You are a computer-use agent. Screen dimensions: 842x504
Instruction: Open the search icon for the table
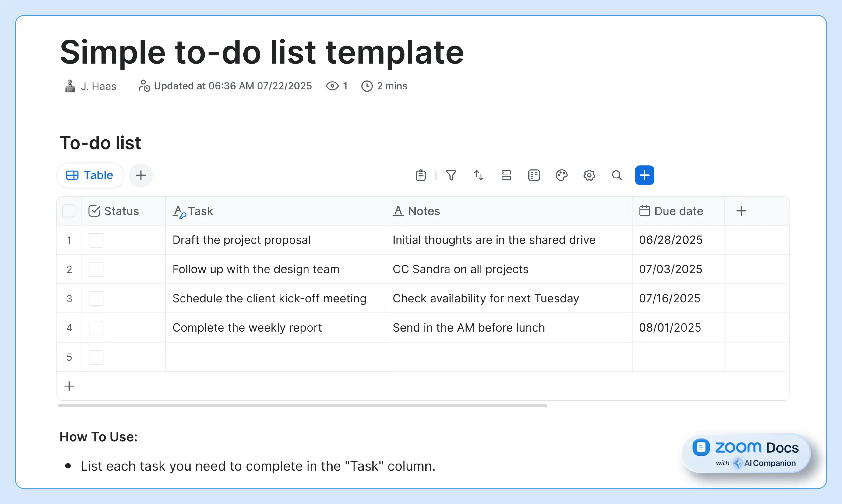click(x=617, y=175)
